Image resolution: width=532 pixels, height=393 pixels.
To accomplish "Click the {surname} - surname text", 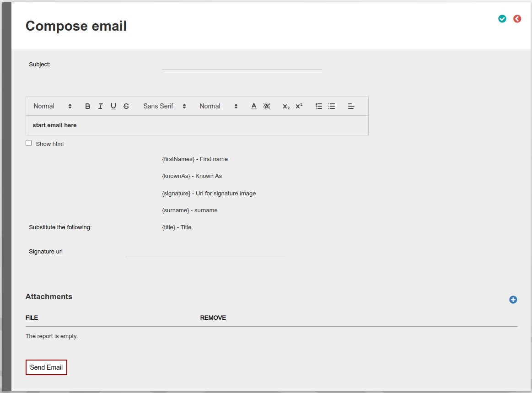I will [190, 210].
